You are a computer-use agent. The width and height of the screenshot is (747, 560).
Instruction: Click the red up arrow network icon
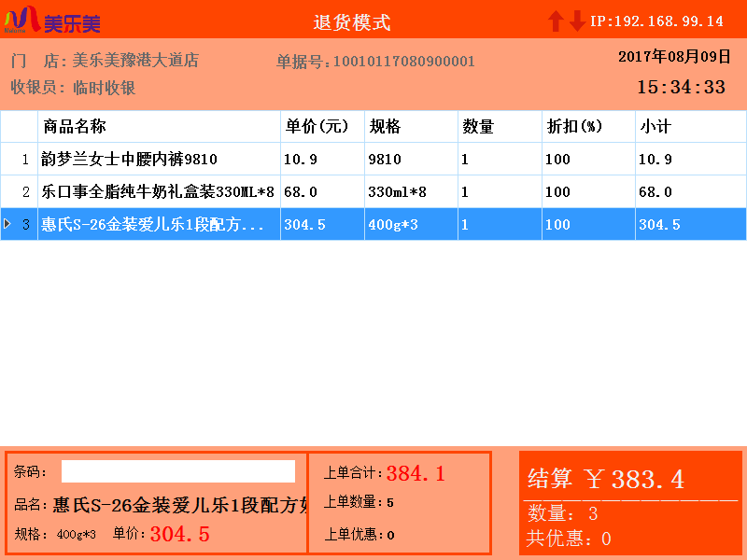[x=556, y=21]
